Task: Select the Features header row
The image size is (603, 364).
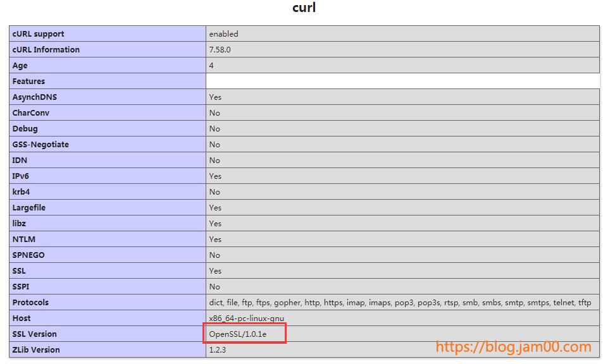Action: (x=30, y=81)
